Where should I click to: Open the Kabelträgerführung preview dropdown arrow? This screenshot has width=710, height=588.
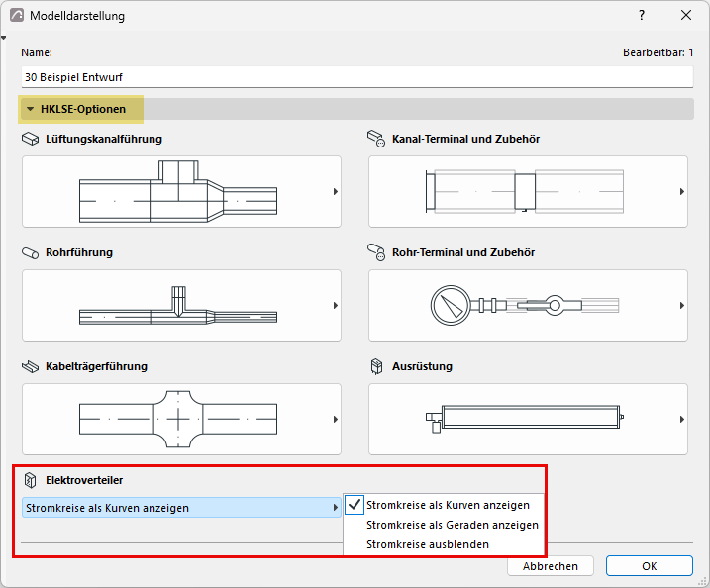pos(336,419)
